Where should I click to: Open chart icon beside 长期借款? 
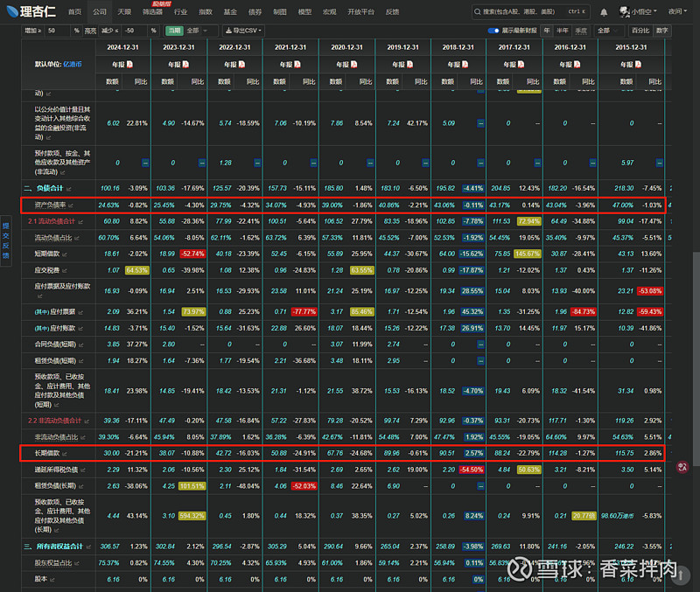point(65,454)
